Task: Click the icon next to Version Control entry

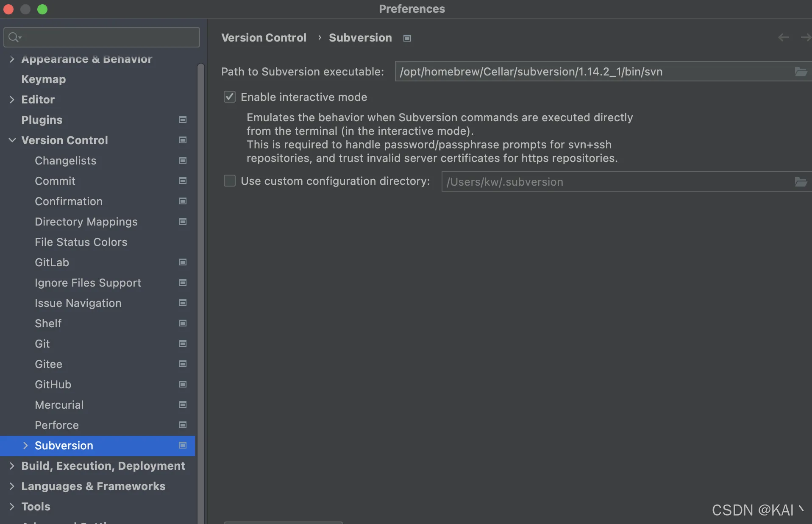Action: tap(182, 140)
